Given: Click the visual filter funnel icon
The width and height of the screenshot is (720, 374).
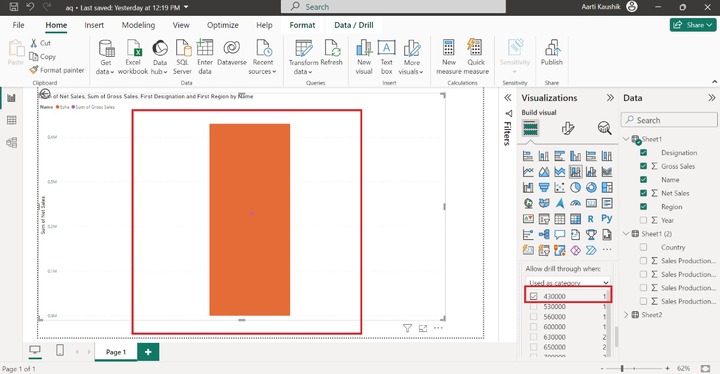Looking at the screenshot, I should 407,328.
